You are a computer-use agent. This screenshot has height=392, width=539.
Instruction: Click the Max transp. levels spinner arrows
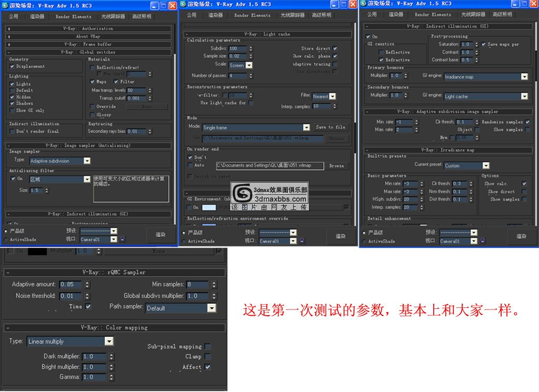click(149, 91)
